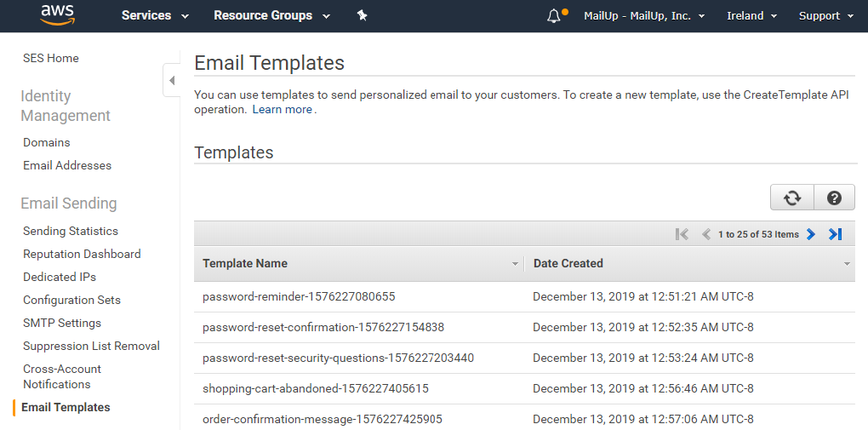
Task: Open Template Name column sort arrow
Action: [x=515, y=264]
